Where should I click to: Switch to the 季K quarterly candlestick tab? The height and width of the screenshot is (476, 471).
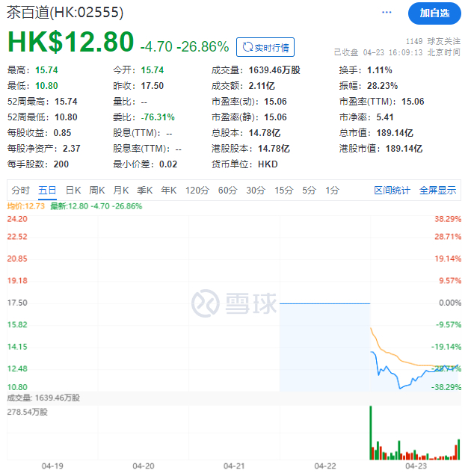tap(144, 191)
